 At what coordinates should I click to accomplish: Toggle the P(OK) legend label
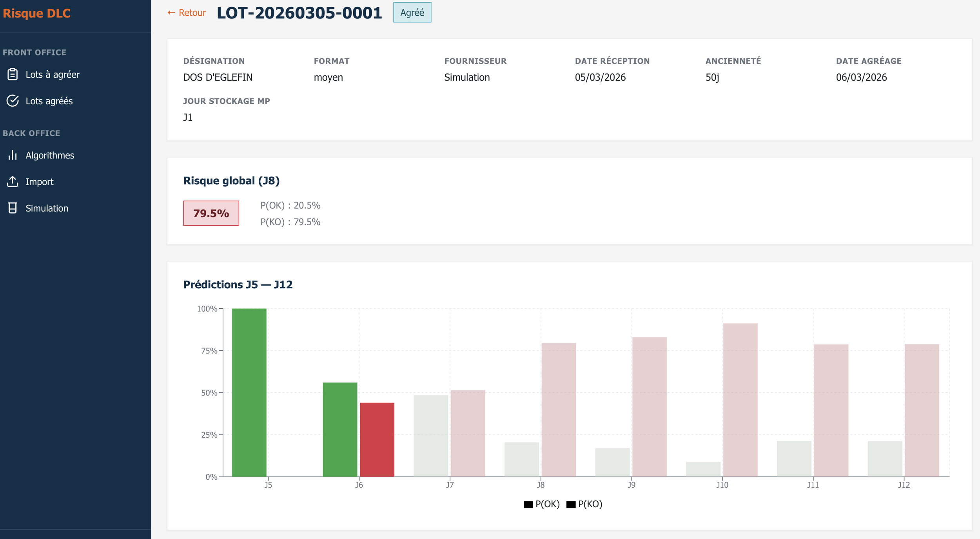point(547,504)
